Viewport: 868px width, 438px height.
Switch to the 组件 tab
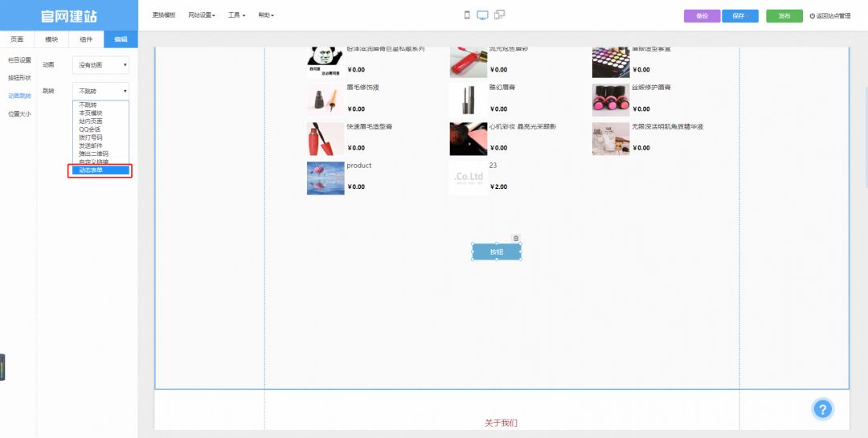86,39
